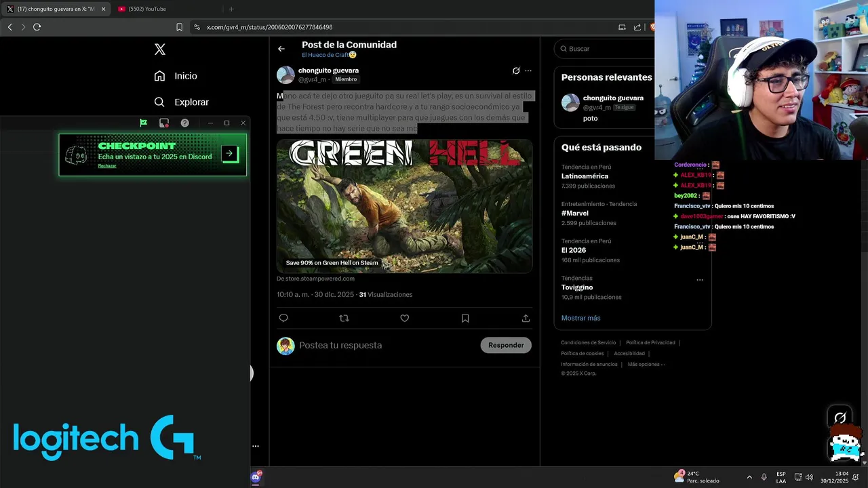The height and width of the screenshot is (488, 868).
Task: Click the reply speech-bubble icon under the post
Action: [x=283, y=318]
